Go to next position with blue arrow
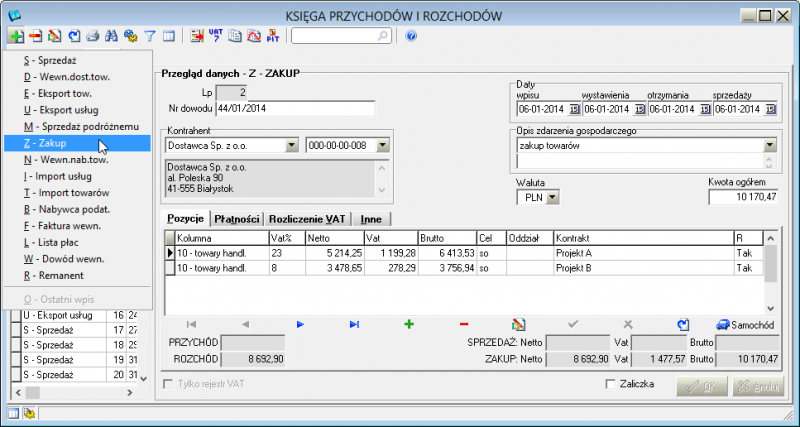The height and width of the screenshot is (427, 800). 300,324
